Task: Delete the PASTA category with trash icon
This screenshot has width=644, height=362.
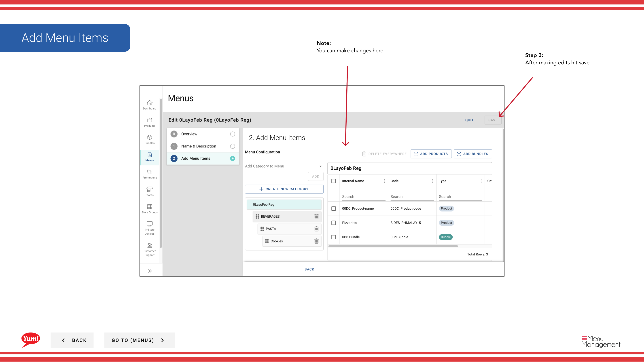Action: click(316, 229)
